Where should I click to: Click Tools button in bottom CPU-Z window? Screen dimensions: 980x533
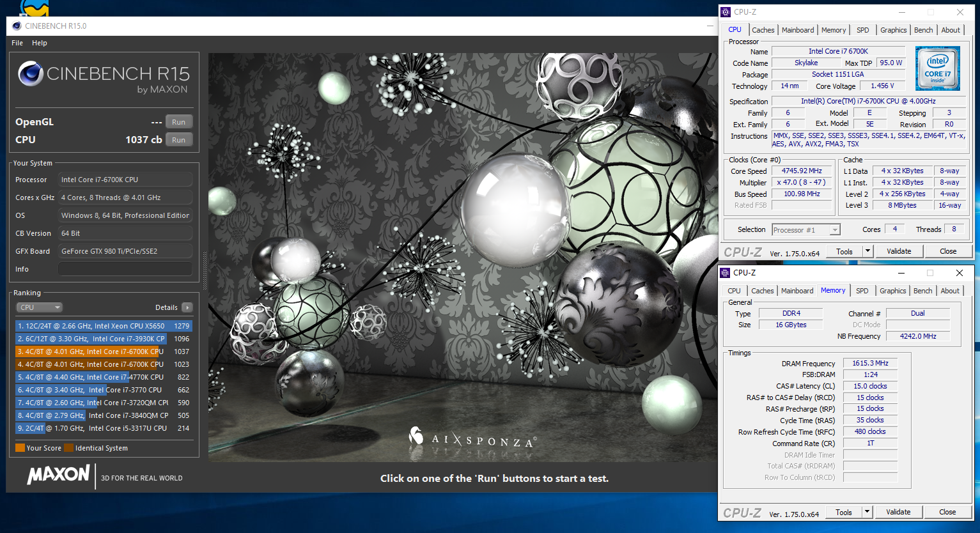coord(844,513)
